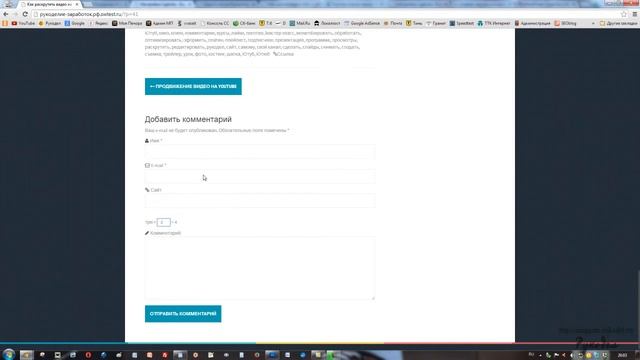Open the Сб-банк bookmark
The height and width of the screenshot is (360, 640).
coord(244,23)
